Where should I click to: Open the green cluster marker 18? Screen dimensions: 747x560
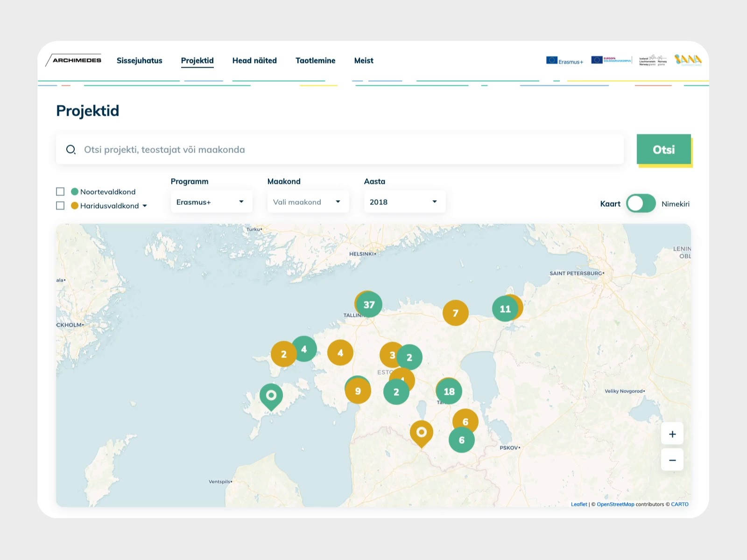coord(449,392)
